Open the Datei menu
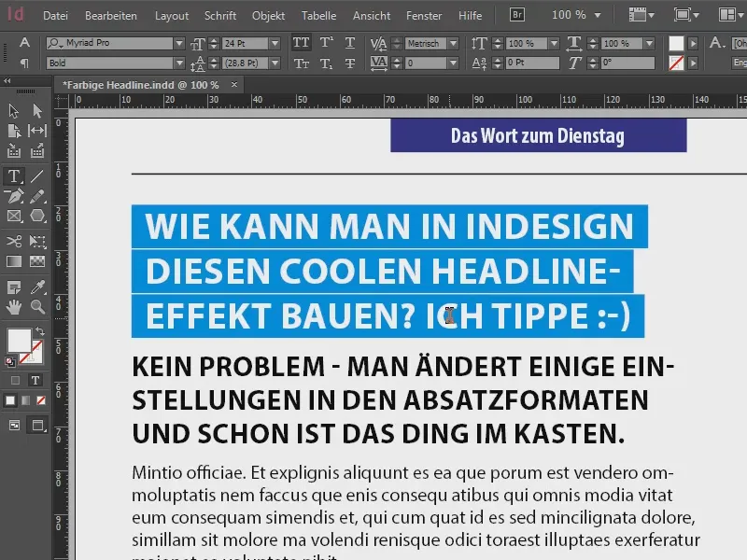This screenshot has height=560, width=747. tap(55, 16)
